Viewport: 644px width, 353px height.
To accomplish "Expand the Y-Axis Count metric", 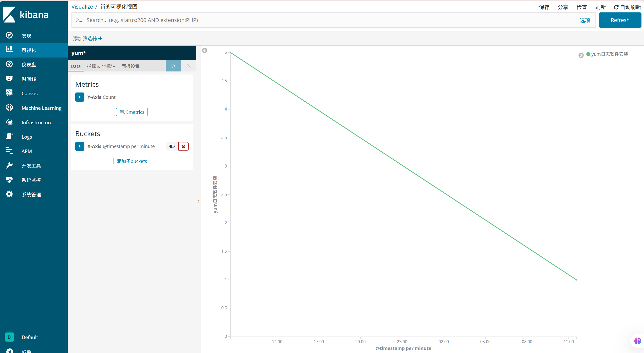I will (x=80, y=97).
